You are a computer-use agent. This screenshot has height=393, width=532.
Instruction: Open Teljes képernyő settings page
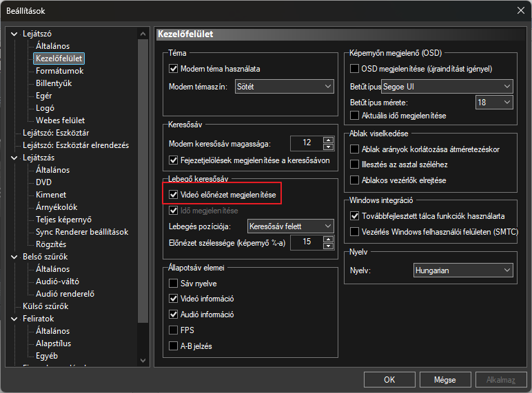point(64,220)
